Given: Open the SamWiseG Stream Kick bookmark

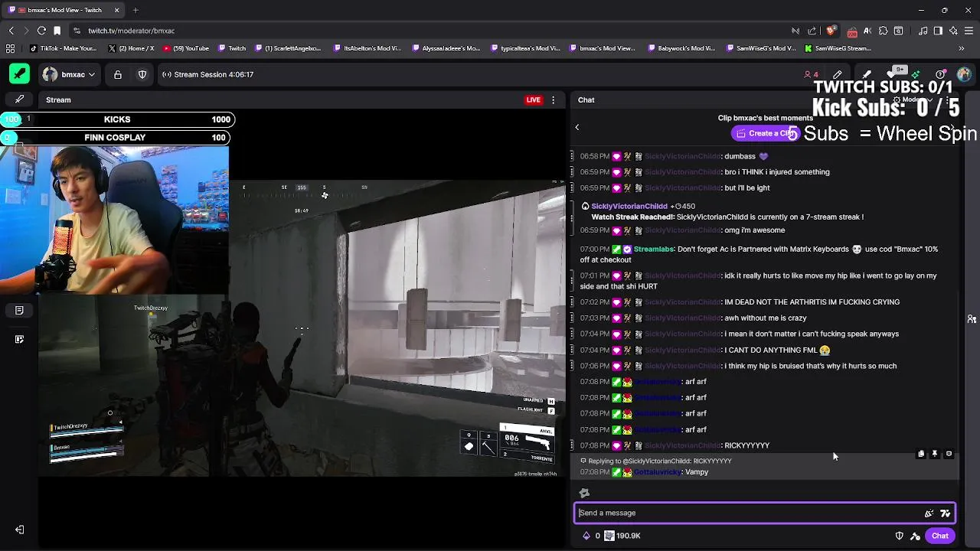Looking at the screenshot, I should coord(838,48).
